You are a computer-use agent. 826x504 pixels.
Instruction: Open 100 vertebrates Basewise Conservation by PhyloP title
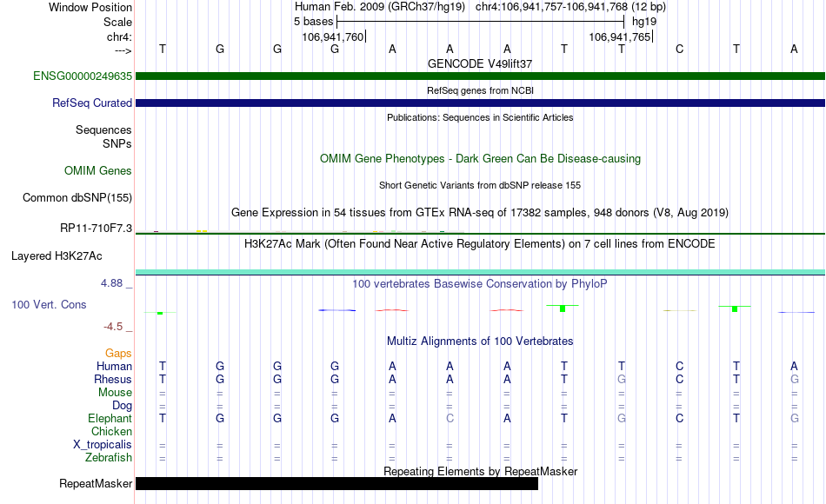click(x=480, y=284)
